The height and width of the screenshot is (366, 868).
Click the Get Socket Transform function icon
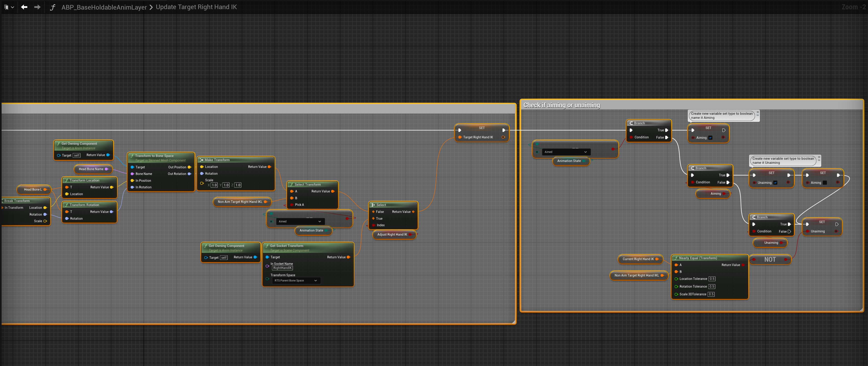click(267, 246)
